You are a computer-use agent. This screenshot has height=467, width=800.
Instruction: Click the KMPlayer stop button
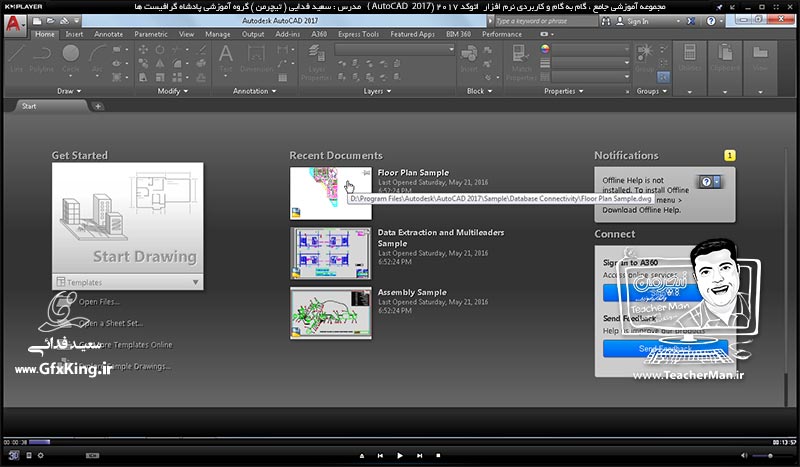click(438, 455)
